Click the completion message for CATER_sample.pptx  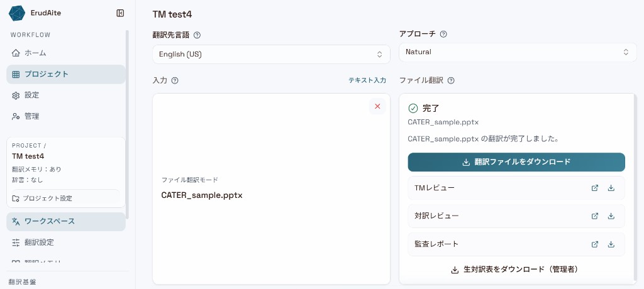pyautogui.click(x=482, y=139)
